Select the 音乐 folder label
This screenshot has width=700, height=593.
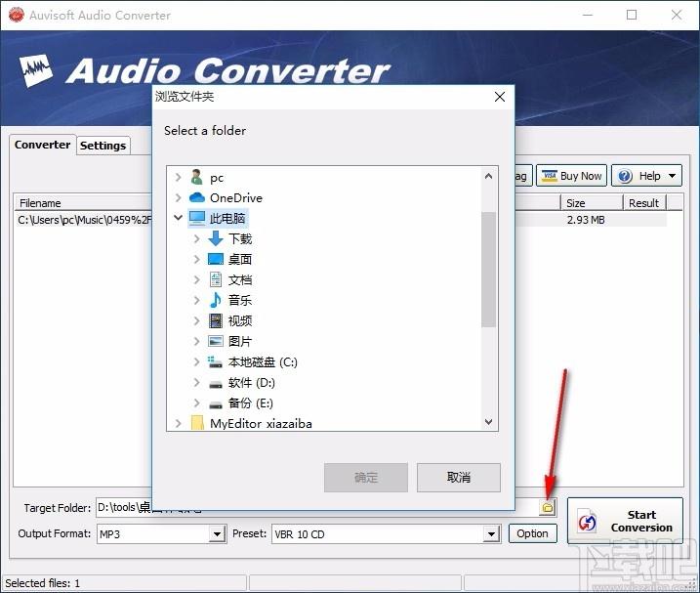tap(240, 300)
